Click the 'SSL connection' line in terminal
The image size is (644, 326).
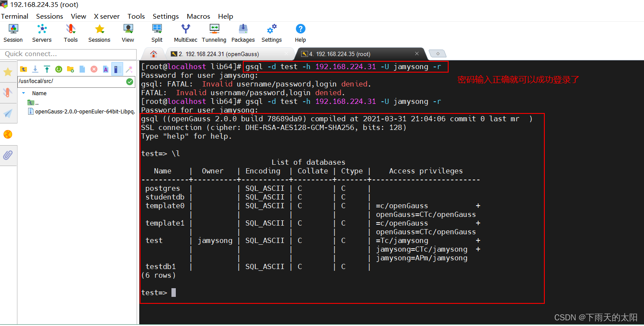[274, 127]
